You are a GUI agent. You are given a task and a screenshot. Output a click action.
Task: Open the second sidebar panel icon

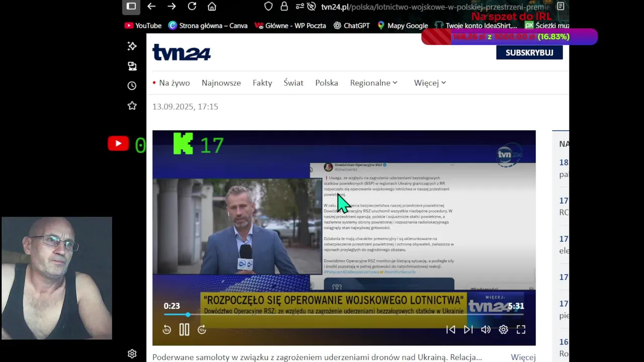click(x=132, y=66)
